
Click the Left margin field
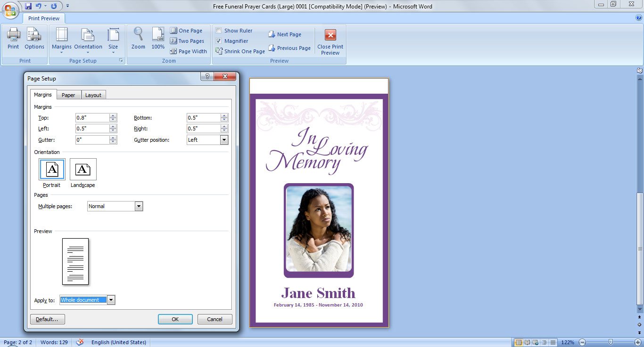(x=92, y=129)
